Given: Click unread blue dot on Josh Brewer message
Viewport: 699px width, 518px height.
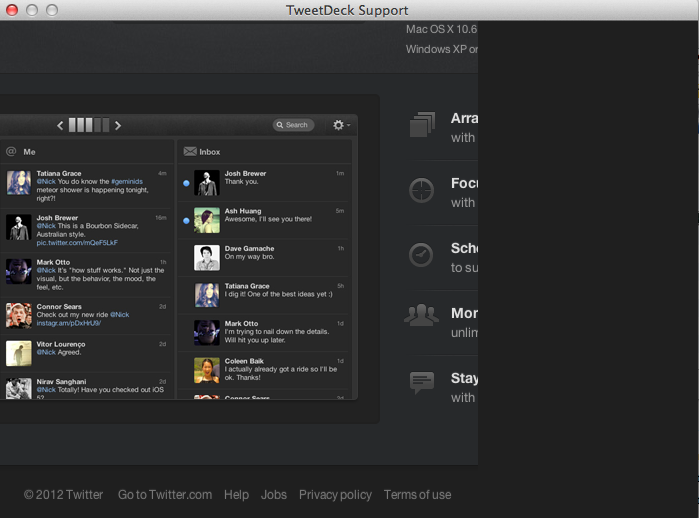Looking at the screenshot, I should [186, 183].
